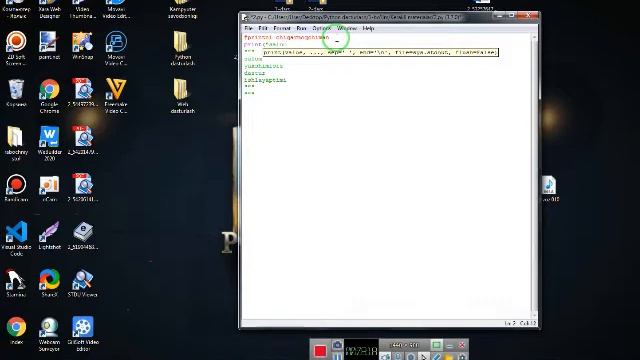Select the recorder pencil draw tool
Image resolution: width=640 pixels, height=360 pixels.
point(436,357)
